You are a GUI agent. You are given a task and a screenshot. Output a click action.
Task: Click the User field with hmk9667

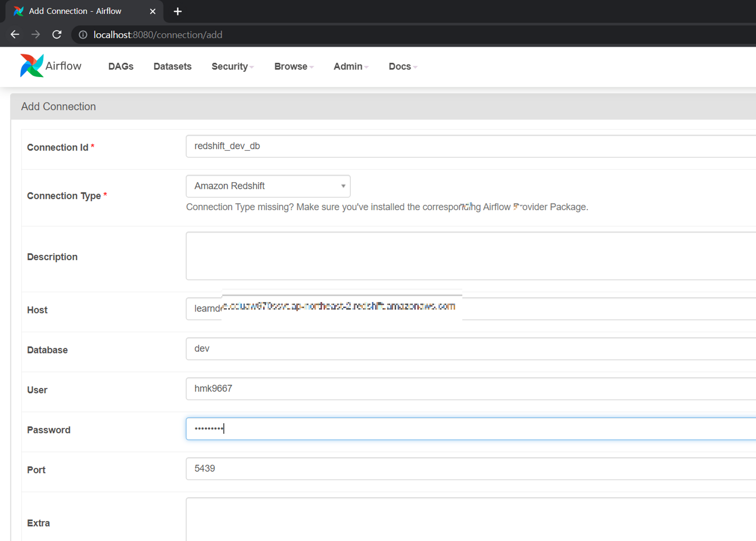tap(469, 389)
